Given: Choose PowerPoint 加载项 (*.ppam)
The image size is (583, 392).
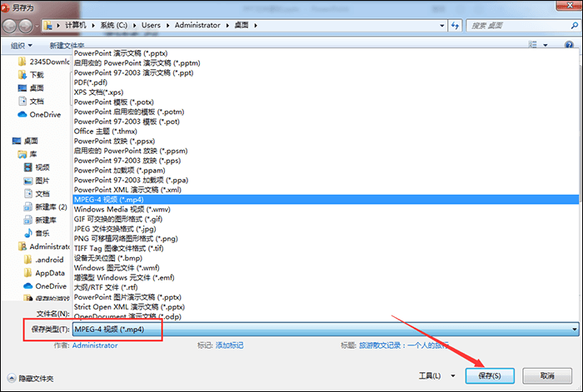Looking at the screenshot, I should click(326, 171).
